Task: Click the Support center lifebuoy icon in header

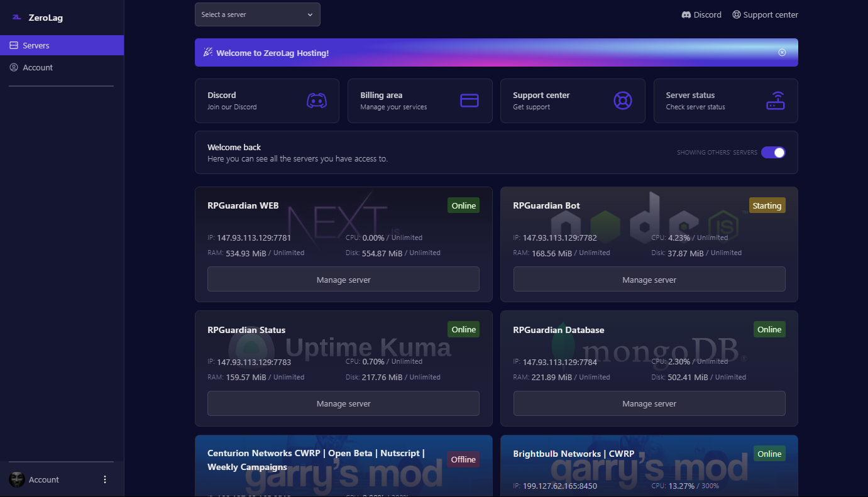Action: point(737,14)
